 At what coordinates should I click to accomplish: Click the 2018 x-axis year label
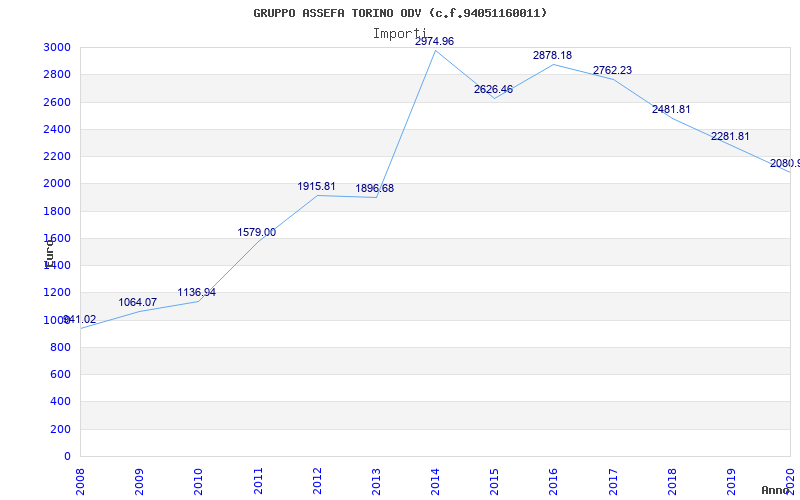672,481
